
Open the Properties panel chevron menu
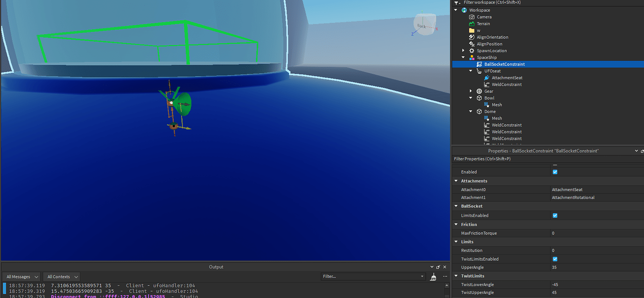click(637, 151)
